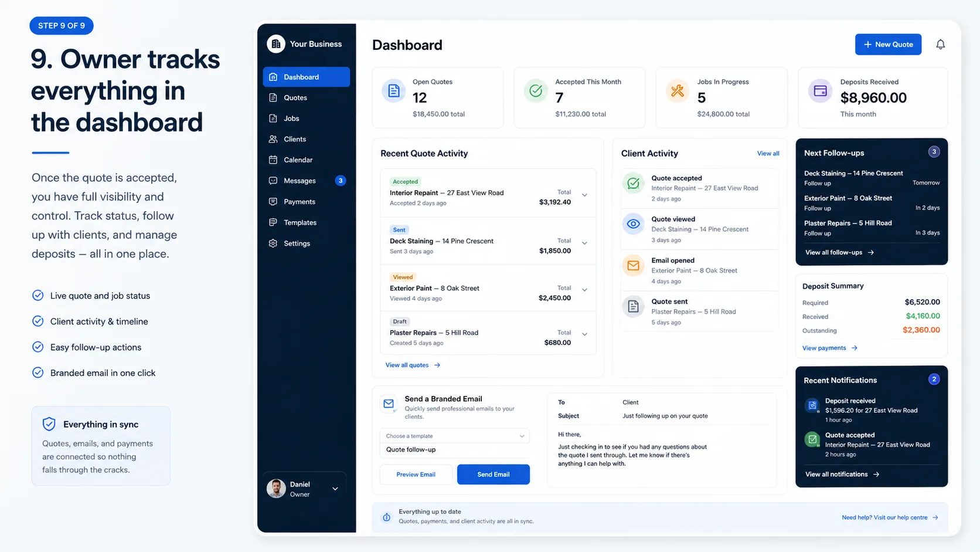Click the Your Business building logo icon

[276, 44]
